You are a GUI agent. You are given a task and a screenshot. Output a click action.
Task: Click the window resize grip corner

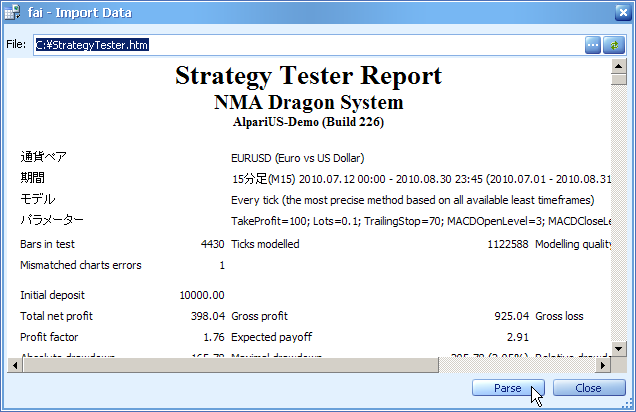627,403
